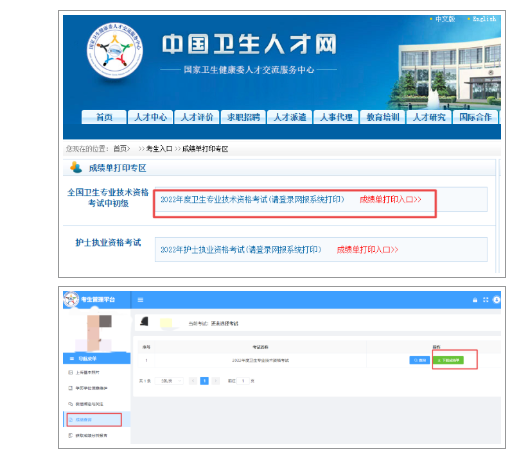This screenshot has width=532, height=456.
Task: Click the 序号 column header
Action: (x=146, y=347)
